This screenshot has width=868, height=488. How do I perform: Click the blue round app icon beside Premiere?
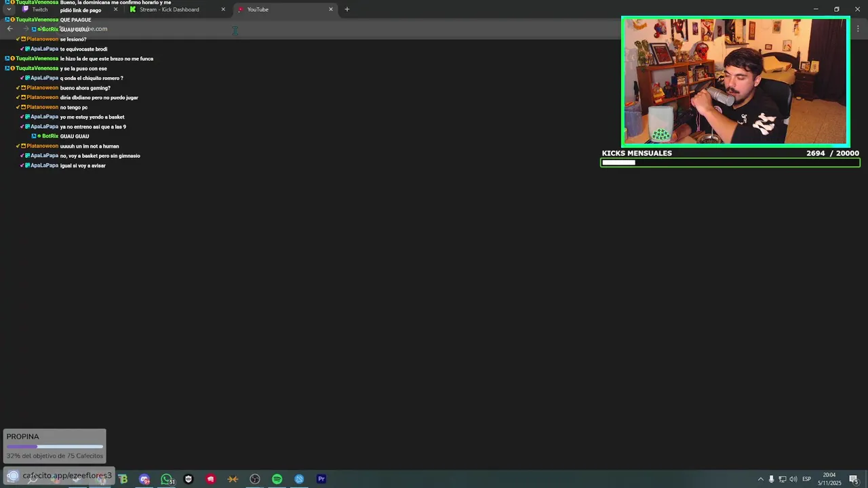pos(299,479)
